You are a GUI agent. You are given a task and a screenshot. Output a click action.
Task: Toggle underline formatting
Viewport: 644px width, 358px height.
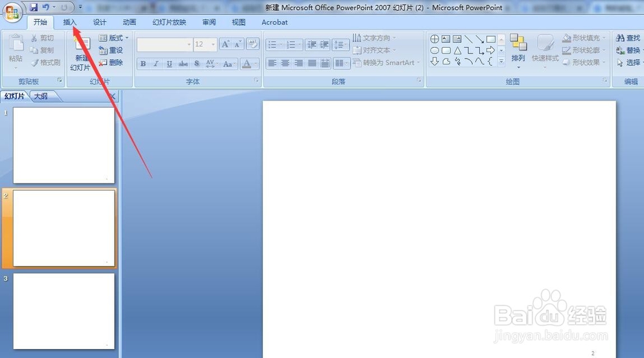[x=169, y=64]
